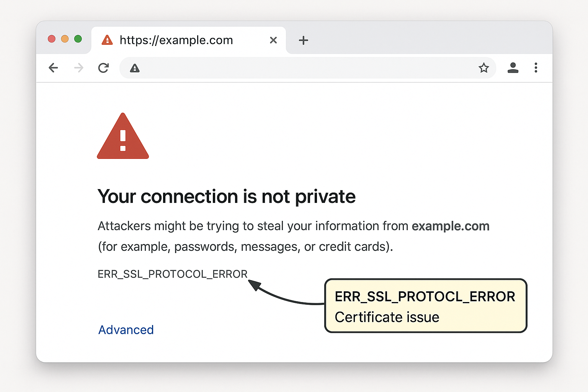
Task: Click the large red warning triangle
Action: click(x=123, y=138)
